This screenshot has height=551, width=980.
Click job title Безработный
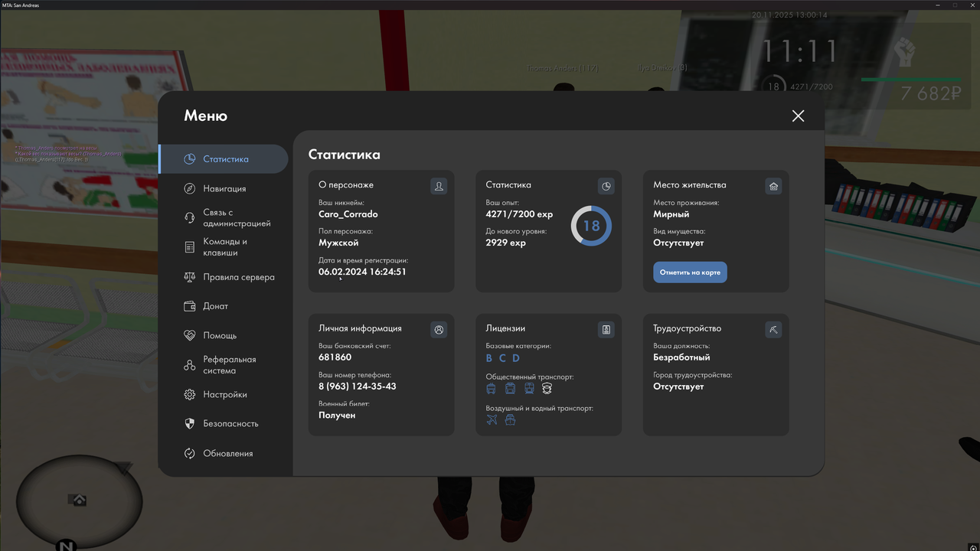point(681,357)
